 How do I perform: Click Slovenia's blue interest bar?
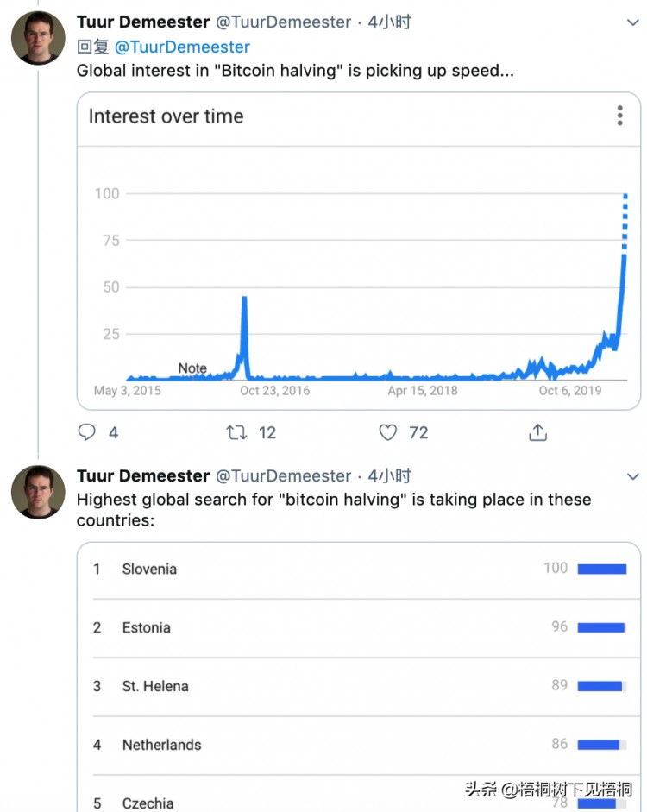tap(602, 570)
